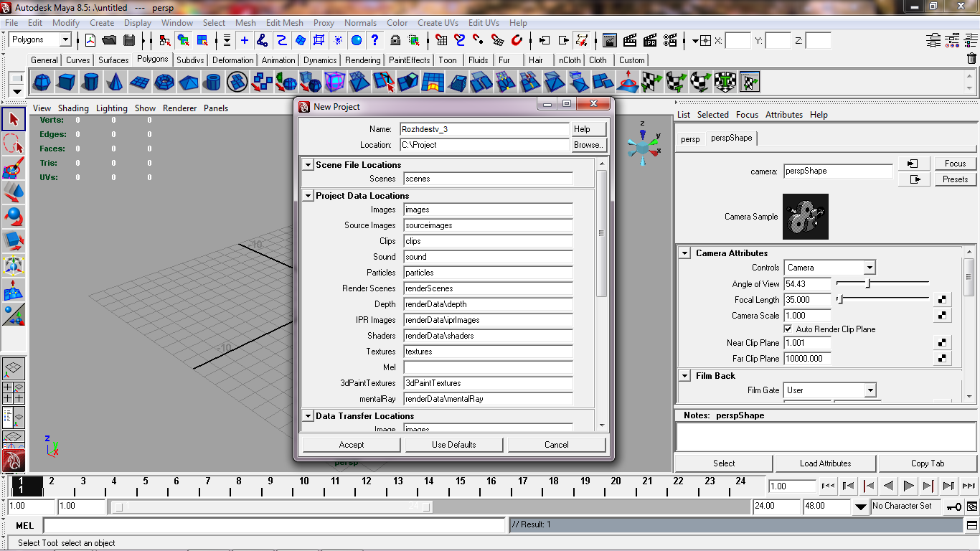Click Accept in New Project dialog
Screen dimensions: 980x551
(x=352, y=445)
